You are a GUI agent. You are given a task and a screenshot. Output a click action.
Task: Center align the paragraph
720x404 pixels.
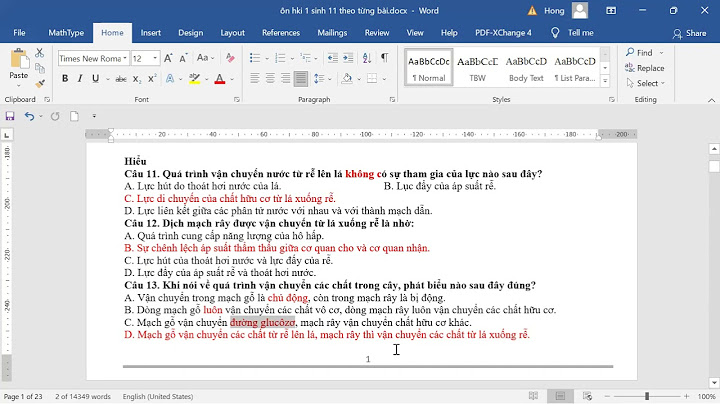click(x=270, y=79)
